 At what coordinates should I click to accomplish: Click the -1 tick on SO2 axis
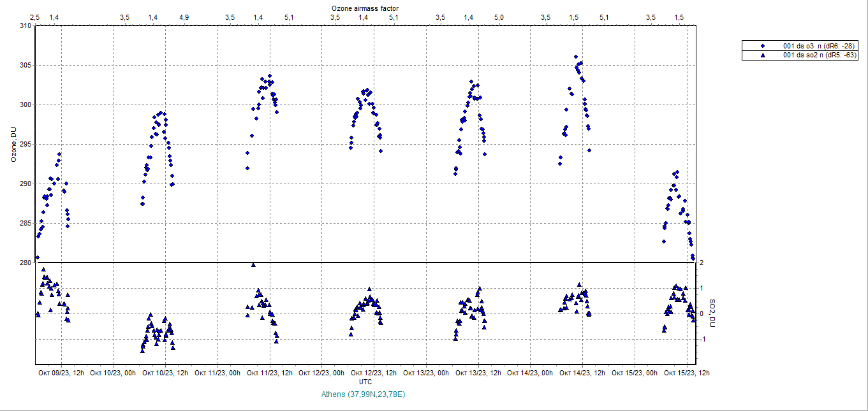[701, 339]
